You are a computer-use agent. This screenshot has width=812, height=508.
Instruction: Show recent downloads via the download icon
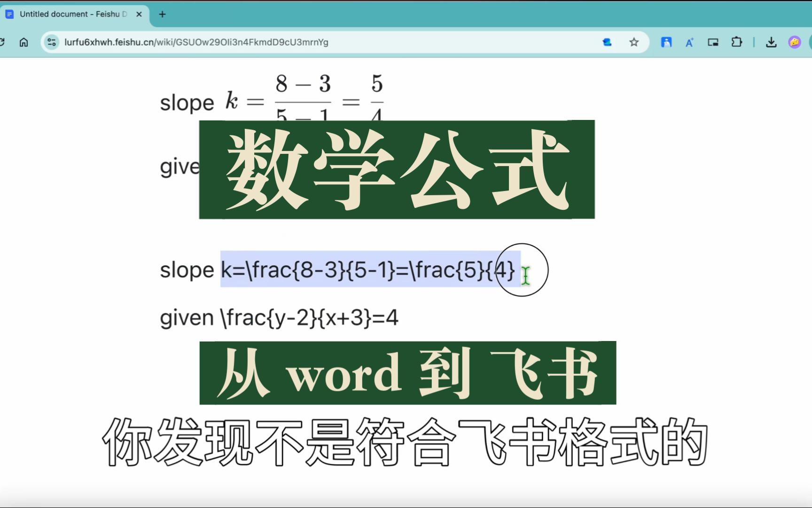coord(771,42)
